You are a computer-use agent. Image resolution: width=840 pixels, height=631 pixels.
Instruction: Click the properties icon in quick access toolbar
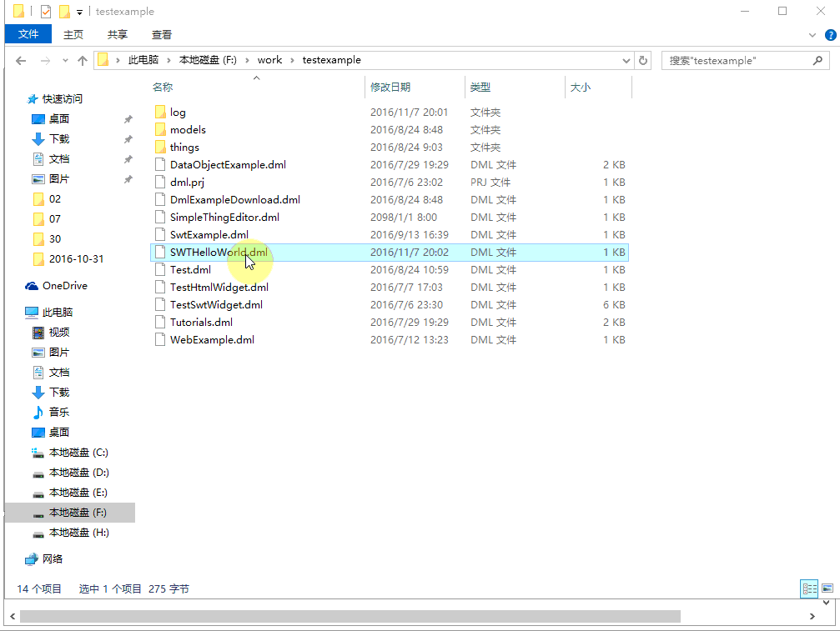click(x=45, y=12)
